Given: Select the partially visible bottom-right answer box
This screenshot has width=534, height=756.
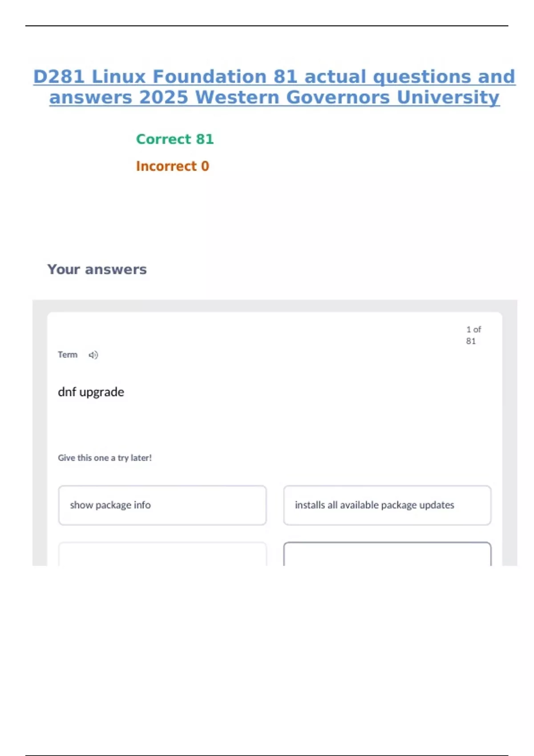Looking at the screenshot, I should (x=387, y=554).
